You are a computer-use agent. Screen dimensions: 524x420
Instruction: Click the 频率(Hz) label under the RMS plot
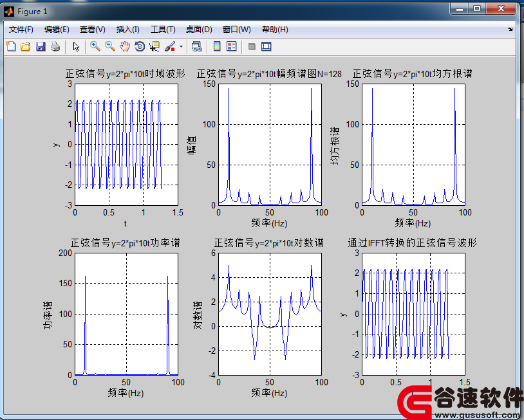tap(413, 223)
